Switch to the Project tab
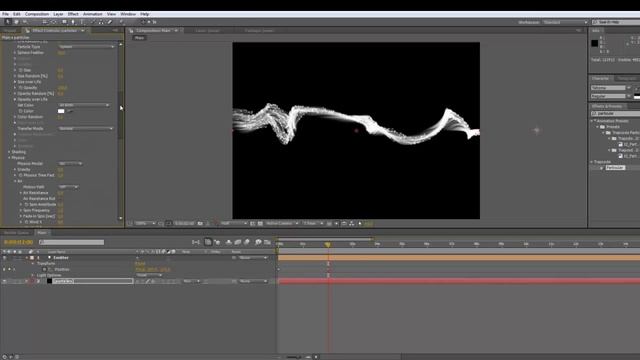The height and width of the screenshot is (360, 640). tap(10, 31)
